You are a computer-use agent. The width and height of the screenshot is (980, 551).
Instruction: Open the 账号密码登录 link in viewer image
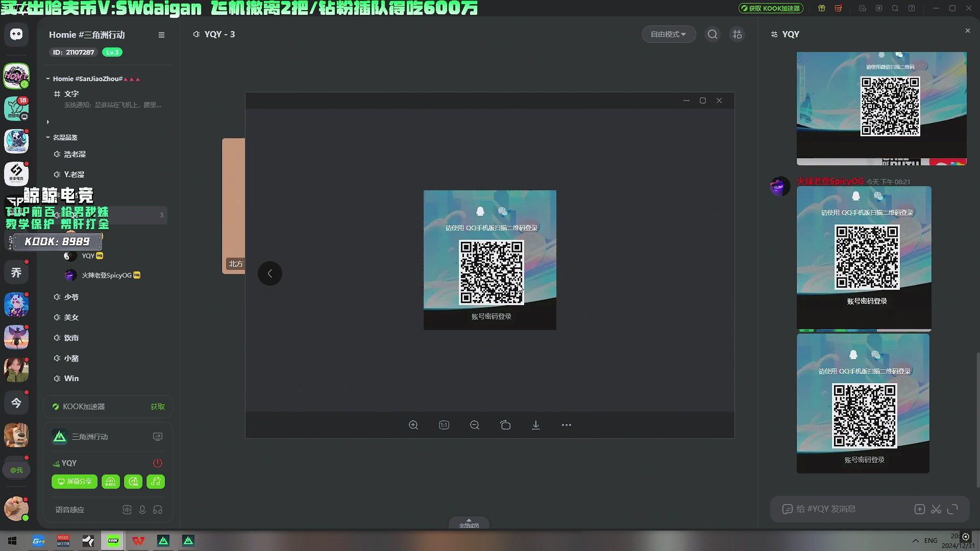pyautogui.click(x=491, y=316)
